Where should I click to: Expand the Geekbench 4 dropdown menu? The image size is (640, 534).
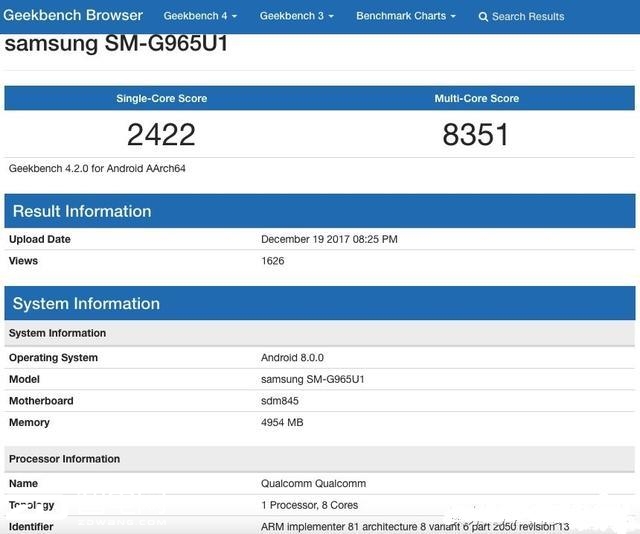point(200,16)
